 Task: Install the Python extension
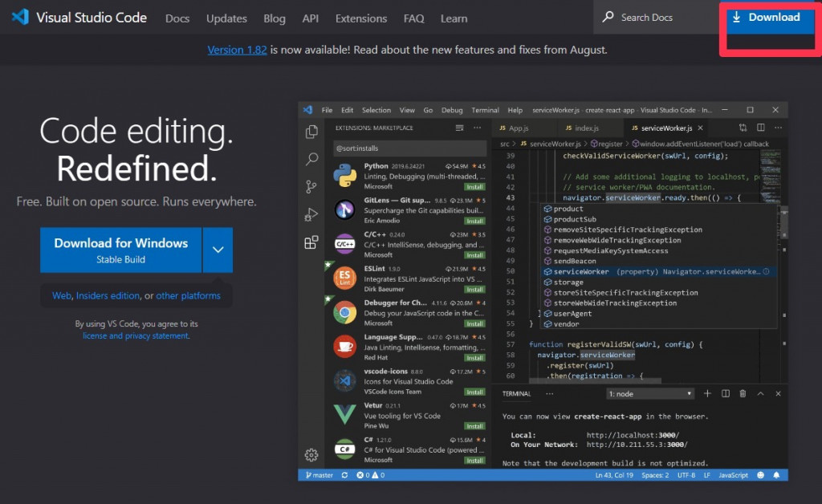click(474, 187)
